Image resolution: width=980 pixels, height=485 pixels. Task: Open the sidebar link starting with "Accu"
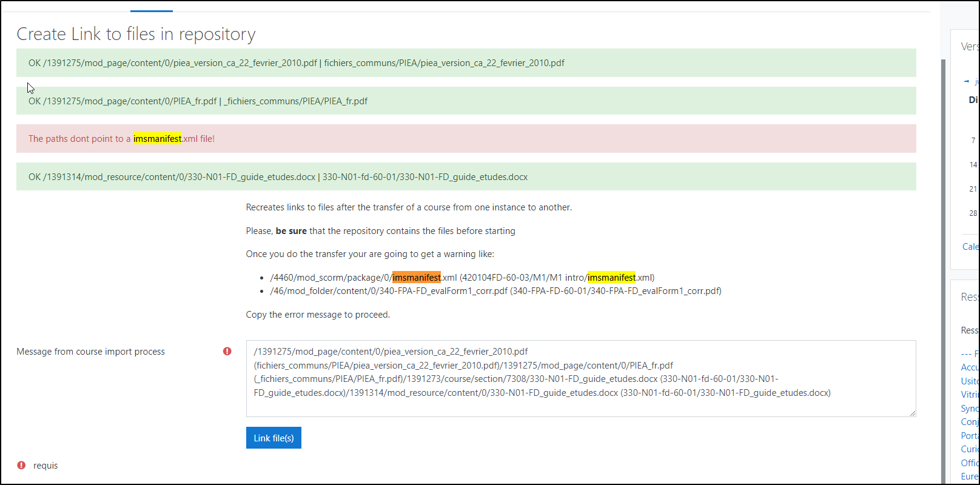(970, 367)
